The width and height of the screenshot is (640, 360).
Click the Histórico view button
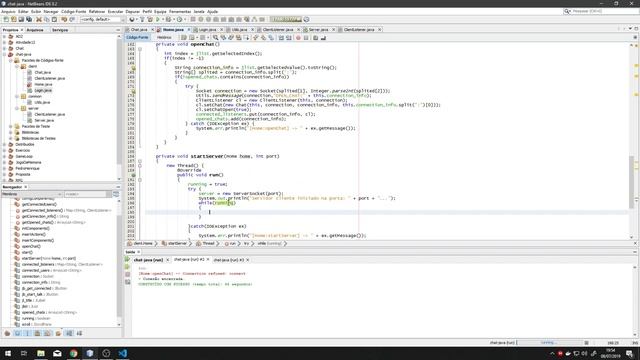(x=164, y=38)
